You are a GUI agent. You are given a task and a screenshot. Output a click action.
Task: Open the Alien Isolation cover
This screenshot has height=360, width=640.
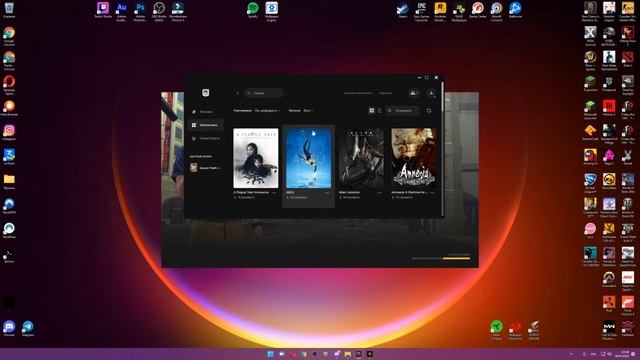point(361,158)
